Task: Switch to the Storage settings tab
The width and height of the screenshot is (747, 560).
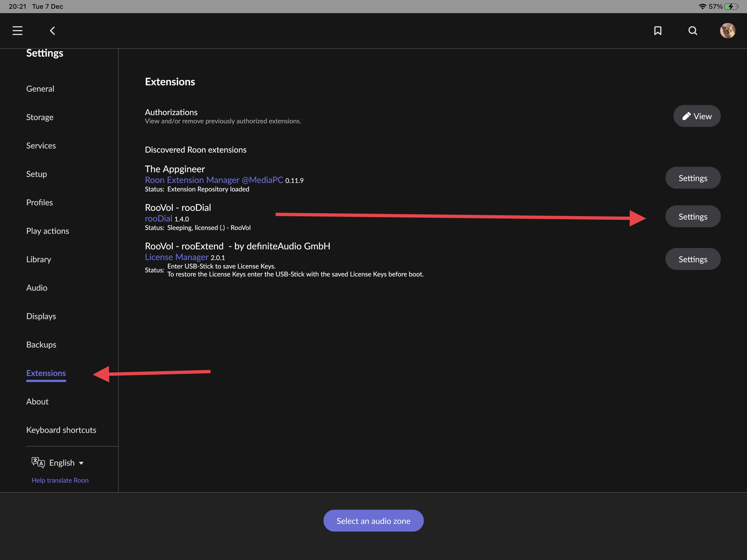Action: 40,117
